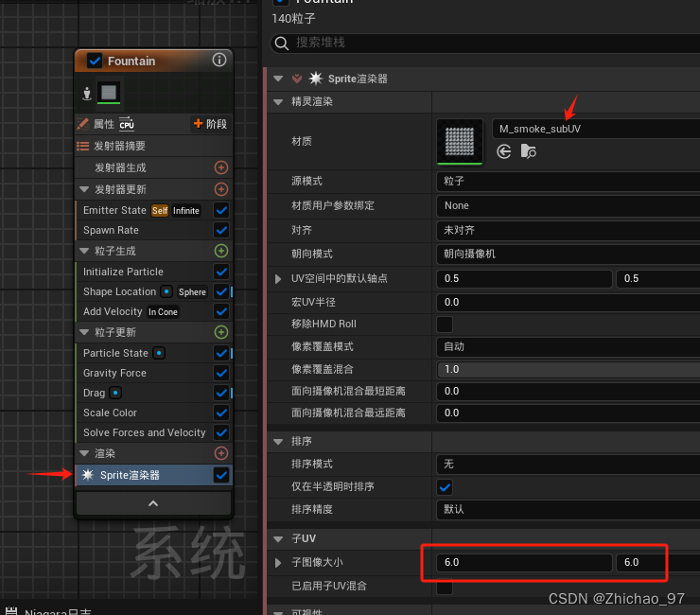
Task: Use selected asset arrow icon under material
Action: pyautogui.click(x=503, y=151)
